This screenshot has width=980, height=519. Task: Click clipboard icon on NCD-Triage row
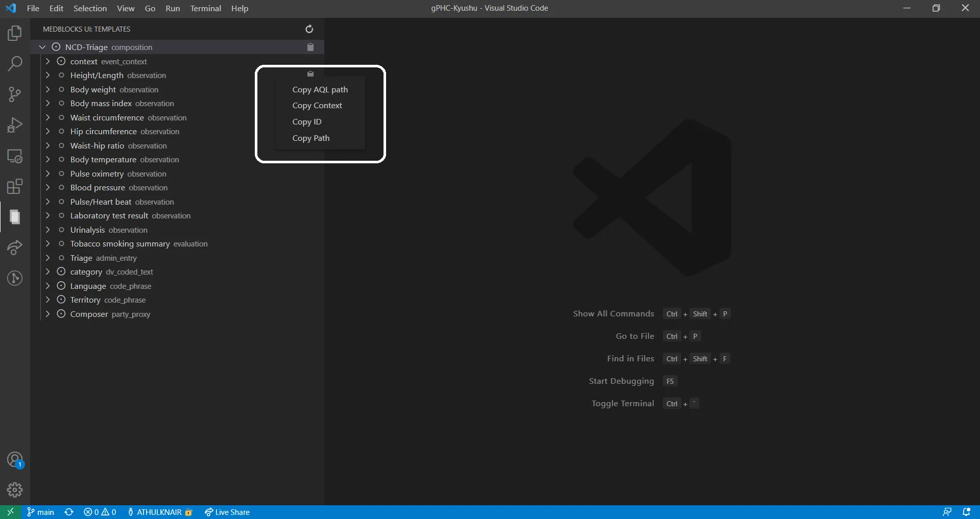point(310,47)
